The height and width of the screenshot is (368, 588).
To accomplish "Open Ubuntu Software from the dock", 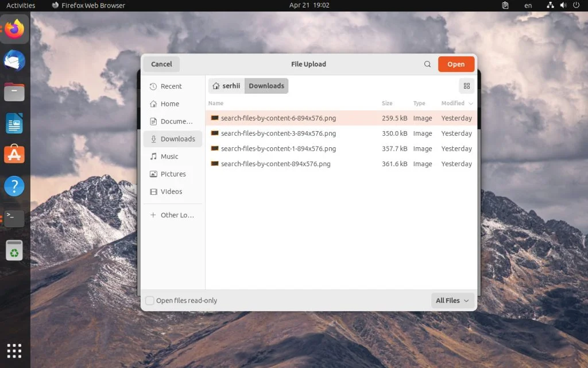I will coord(14,154).
